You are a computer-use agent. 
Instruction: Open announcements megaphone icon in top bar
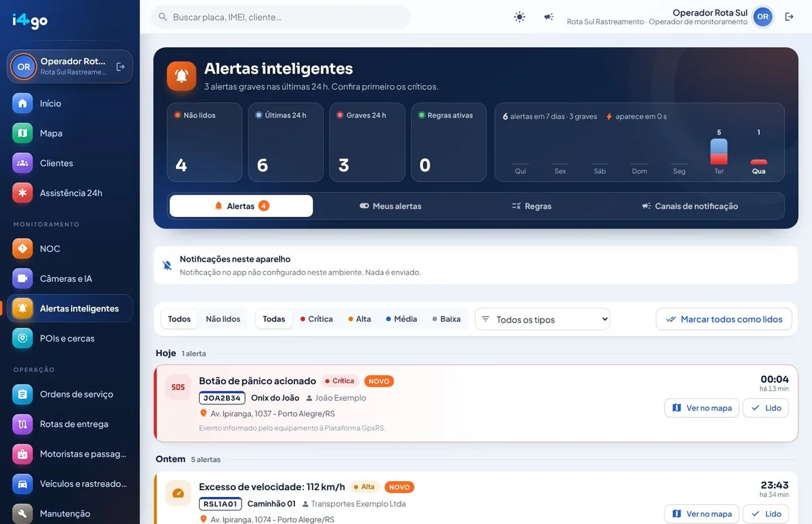(x=549, y=17)
